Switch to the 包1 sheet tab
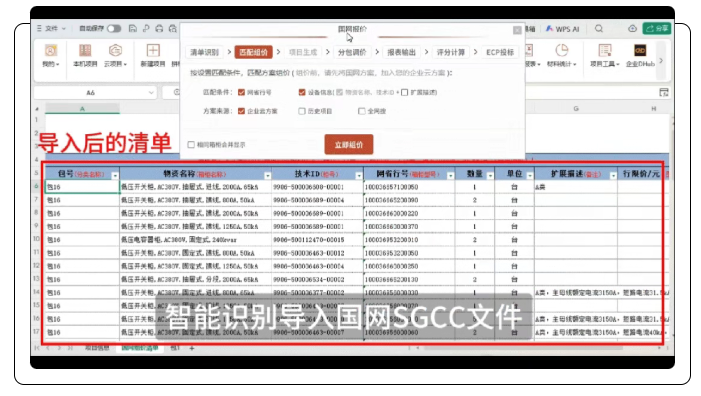Viewport: 701px width, 396px height. [x=175, y=348]
